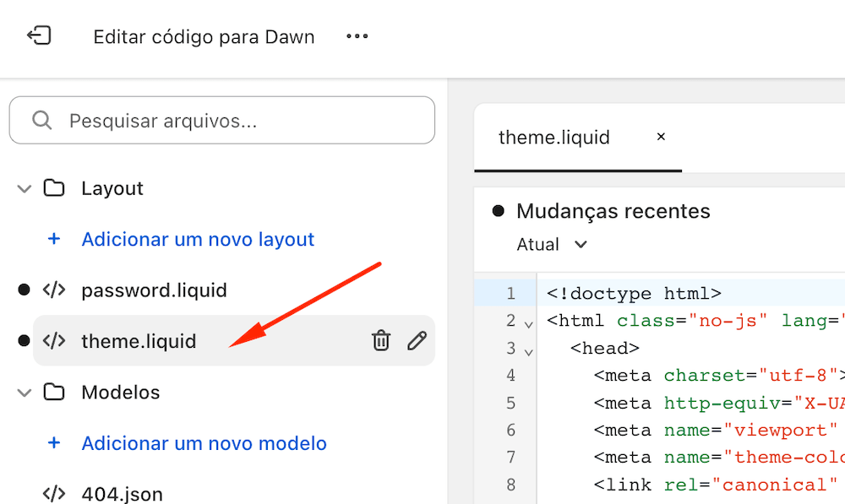Image resolution: width=845 pixels, height=504 pixels.
Task: Fold the html tag at line 2
Action: coord(529,323)
